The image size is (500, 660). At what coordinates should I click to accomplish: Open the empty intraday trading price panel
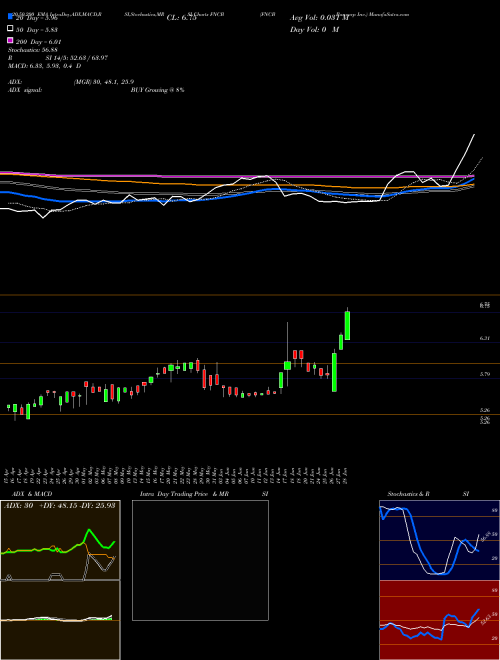pyautogui.click(x=200, y=560)
